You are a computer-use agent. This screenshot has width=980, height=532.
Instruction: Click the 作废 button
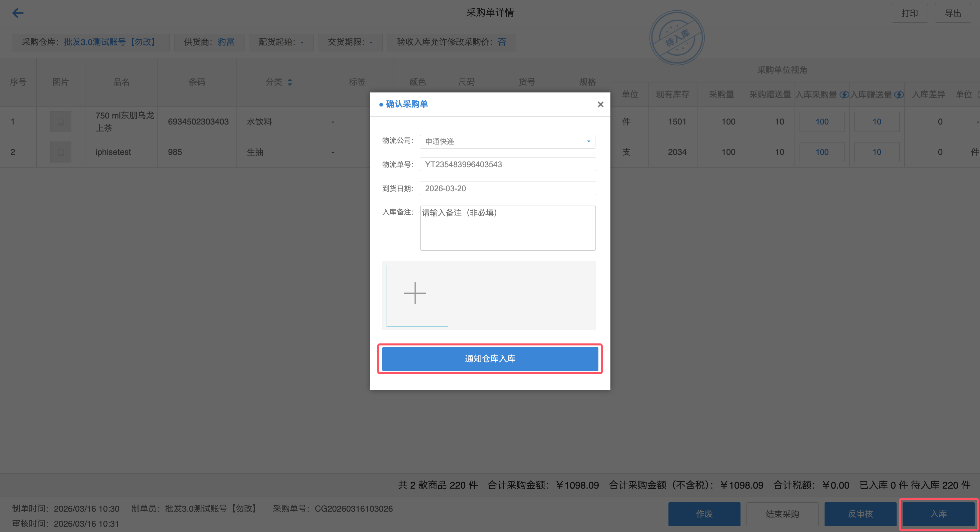[704, 514]
